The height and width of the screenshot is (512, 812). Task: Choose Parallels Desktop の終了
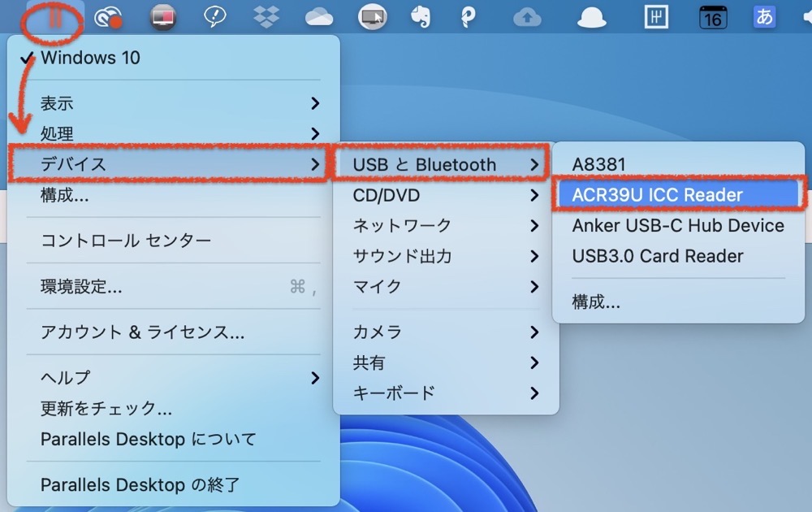click(x=174, y=484)
